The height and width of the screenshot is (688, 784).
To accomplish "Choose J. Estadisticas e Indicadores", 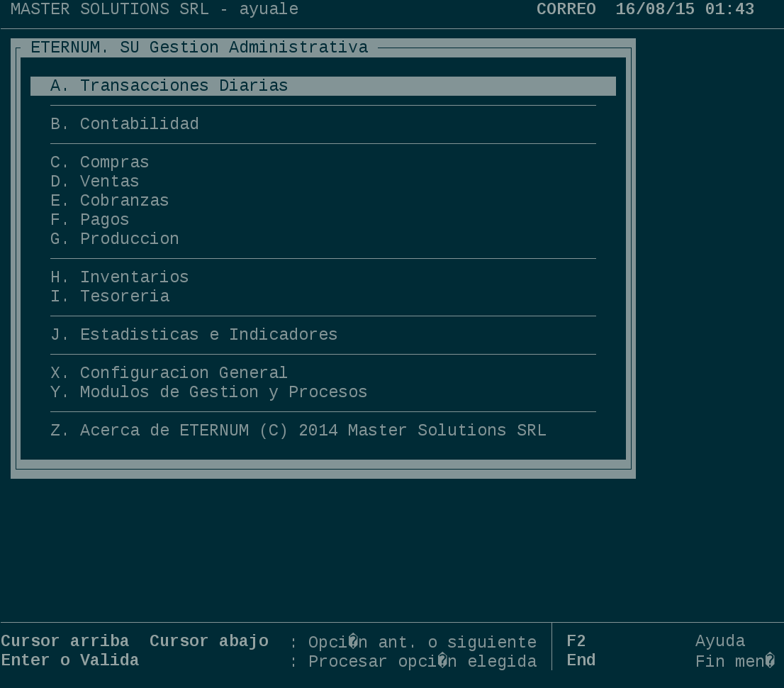I will (x=194, y=335).
